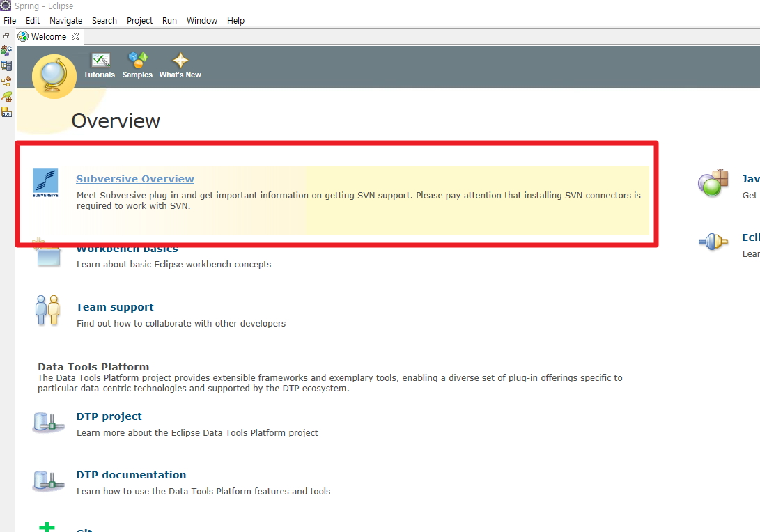The height and width of the screenshot is (532, 760).
Task: Open Tutorials from the welcome header
Action: click(x=100, y=65)
